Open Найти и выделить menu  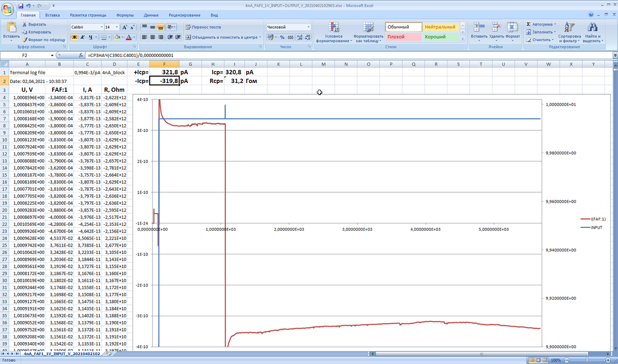[592, 32]
